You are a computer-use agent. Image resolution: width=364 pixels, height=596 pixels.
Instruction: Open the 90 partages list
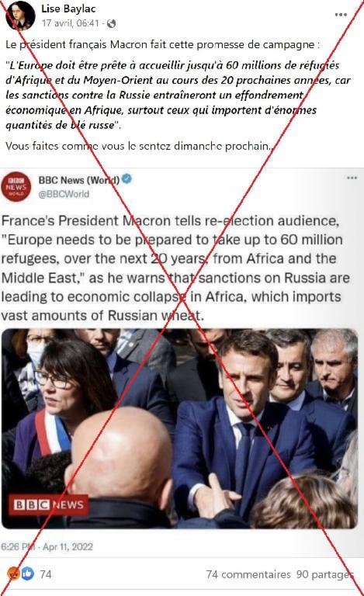tap(325, 574)
